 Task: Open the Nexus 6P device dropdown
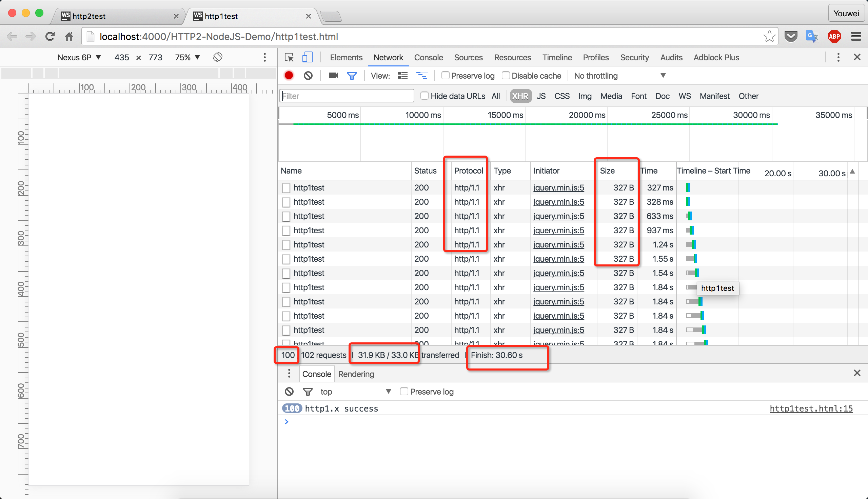click(x=79, y=57)
